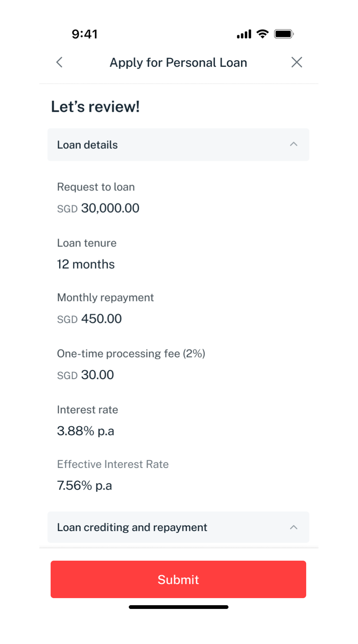358x644 pixels.
Task: Close the Personal Loan application
Action: coord(297,62)
